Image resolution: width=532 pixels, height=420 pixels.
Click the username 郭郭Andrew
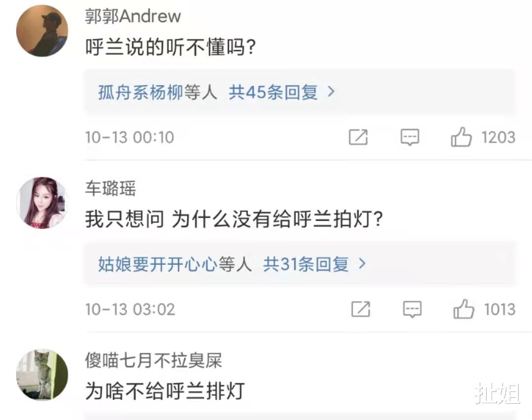click(132, 15)
